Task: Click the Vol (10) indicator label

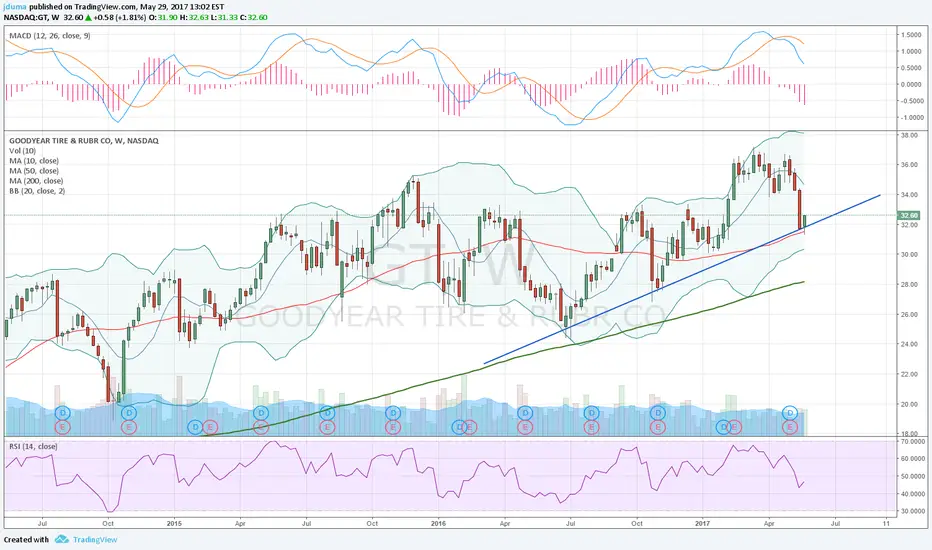Action: click(x=22, y=151)
